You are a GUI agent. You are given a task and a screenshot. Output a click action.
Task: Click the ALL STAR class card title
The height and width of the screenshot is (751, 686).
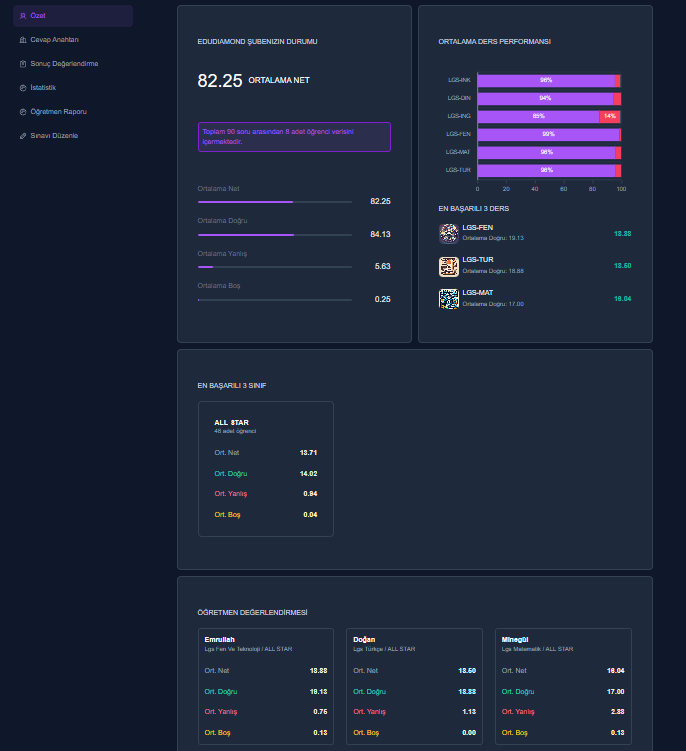[231, 422]
